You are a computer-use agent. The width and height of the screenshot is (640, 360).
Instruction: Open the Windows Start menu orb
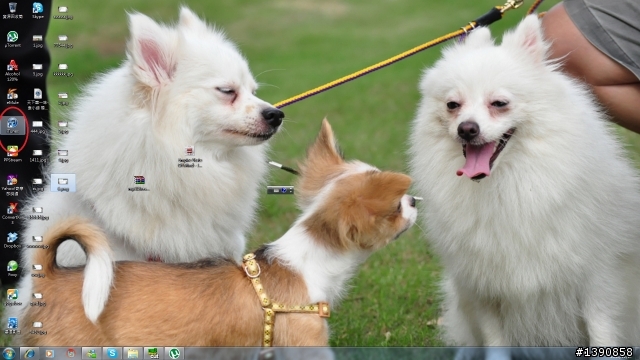(9, 353)
